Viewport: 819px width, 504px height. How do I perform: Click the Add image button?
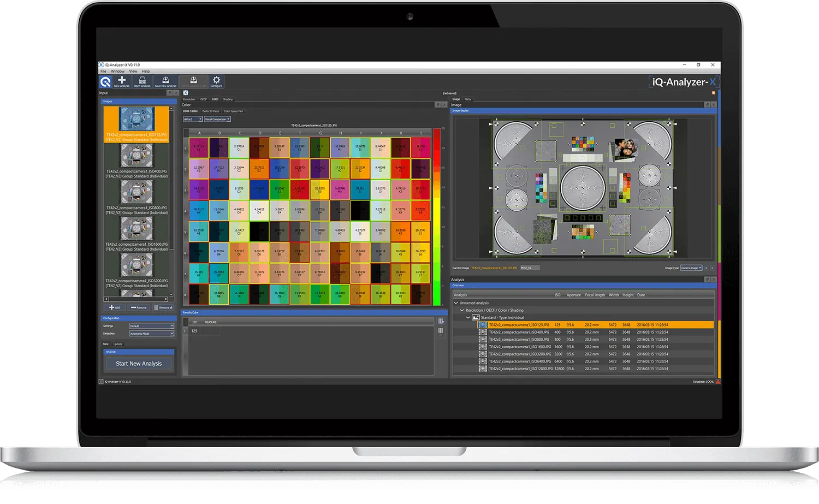[x=115, y=307]
